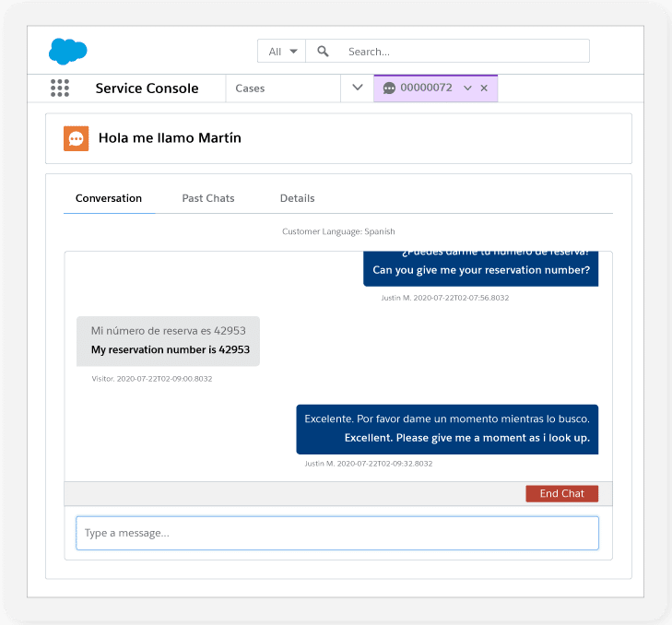Open the All search scope dropdown
672x625 pixels.
pos(281,51)
